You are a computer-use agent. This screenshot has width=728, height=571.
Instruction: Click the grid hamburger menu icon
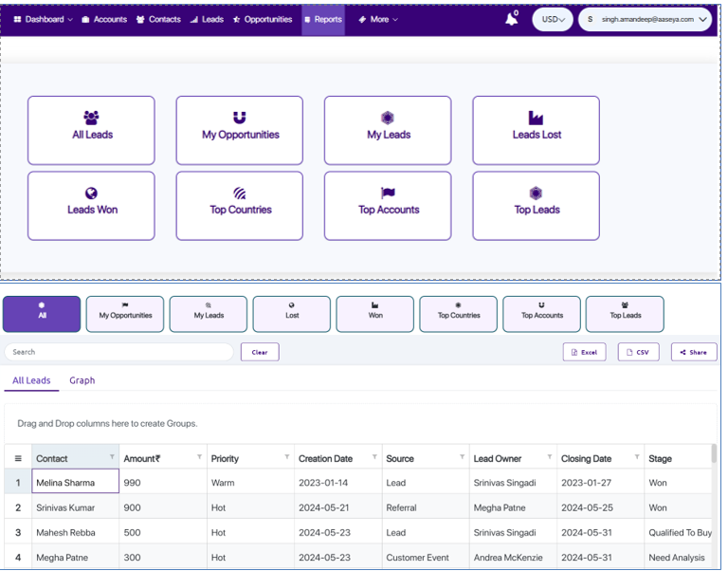(x=18, y=459)
